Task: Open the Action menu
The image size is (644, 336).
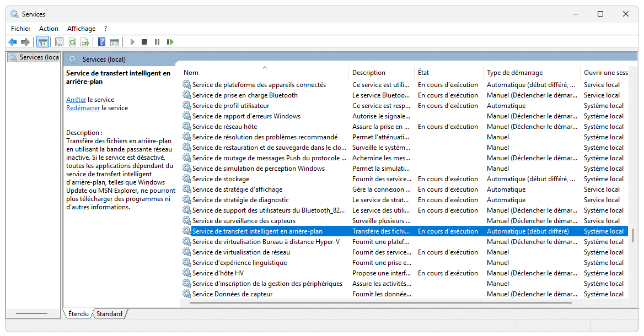Action: [x=49, y=29]
